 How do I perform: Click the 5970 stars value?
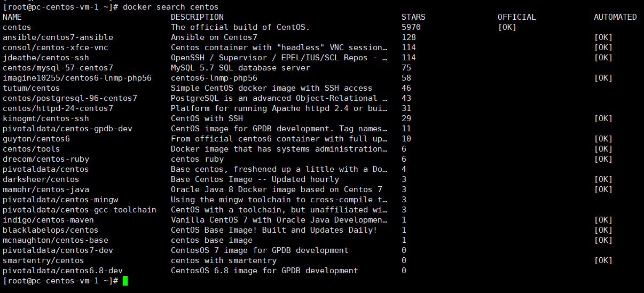point(411,27)
